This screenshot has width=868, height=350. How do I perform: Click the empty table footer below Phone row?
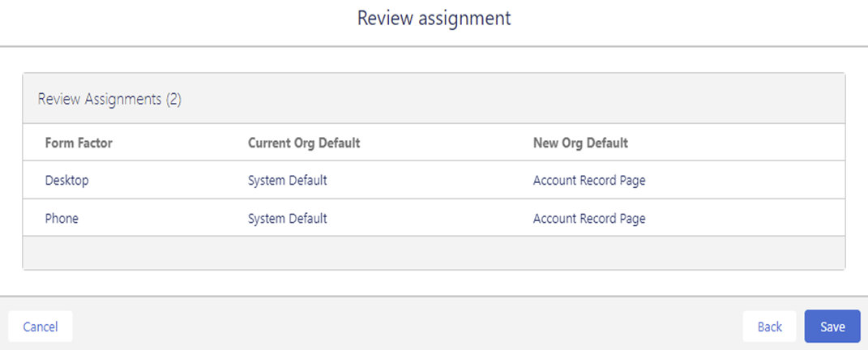pyautogui.click(x=434, y=253)
